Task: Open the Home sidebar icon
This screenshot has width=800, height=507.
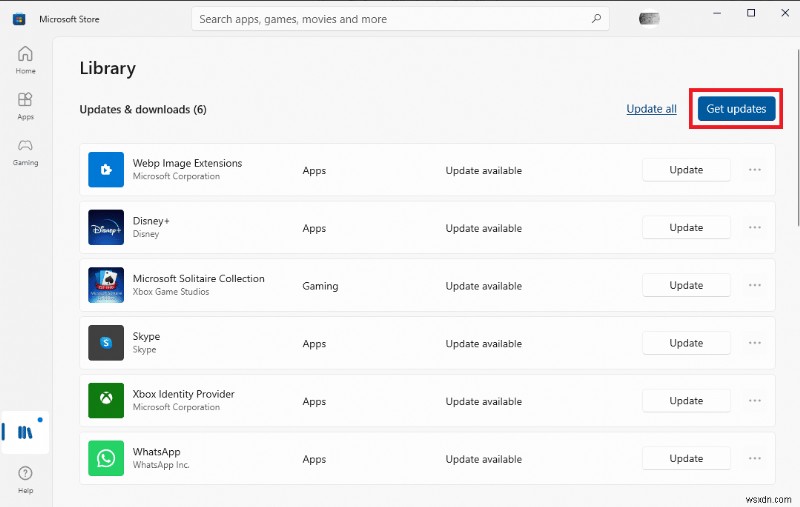Action: click(25, 59)
